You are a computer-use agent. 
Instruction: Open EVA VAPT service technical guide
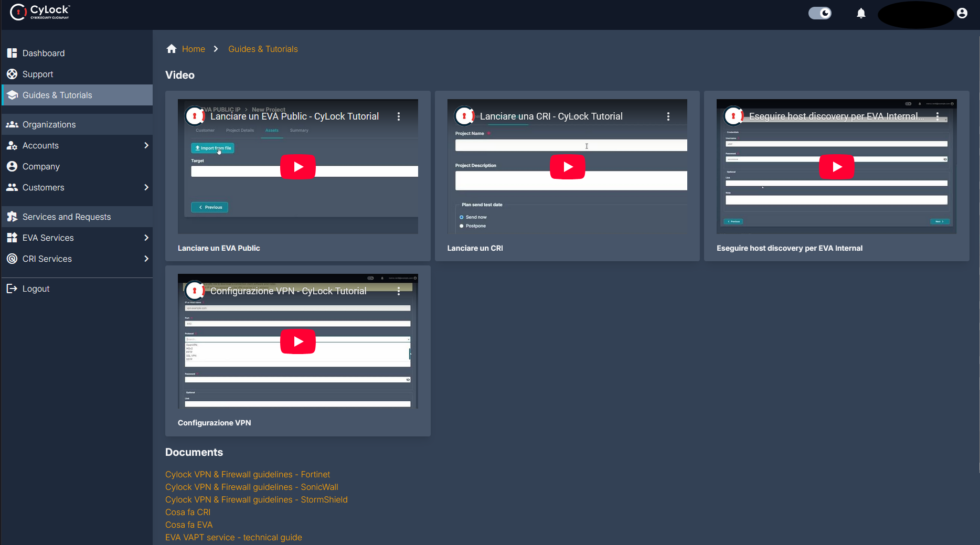pyautogui.click(x=233, y=537)
